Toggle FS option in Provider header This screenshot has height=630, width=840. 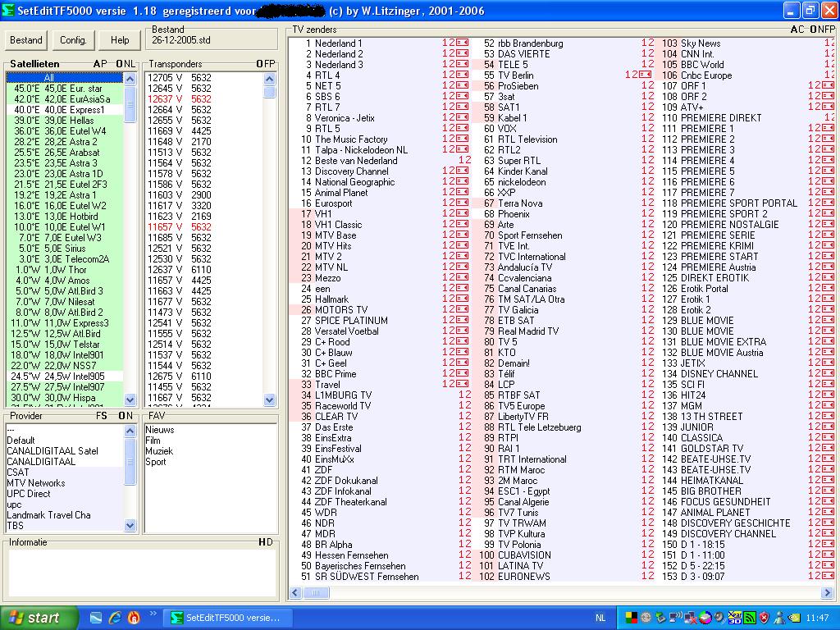(101, 416)
